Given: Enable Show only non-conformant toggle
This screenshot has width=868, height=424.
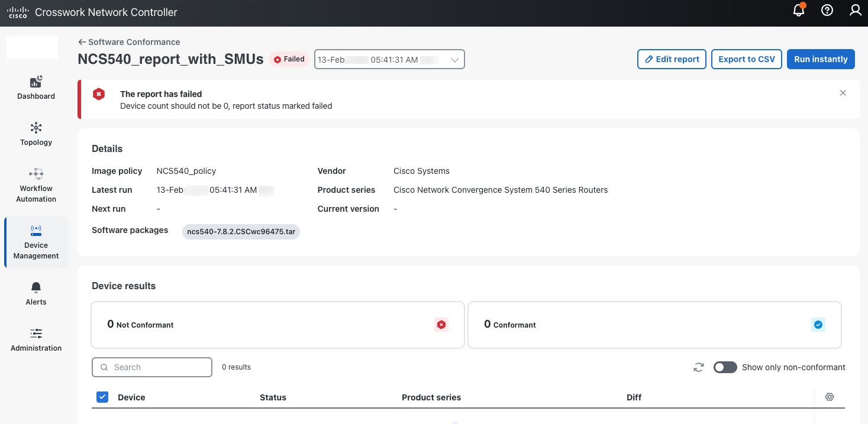Looking at the screenshot, I should point(725,367).
